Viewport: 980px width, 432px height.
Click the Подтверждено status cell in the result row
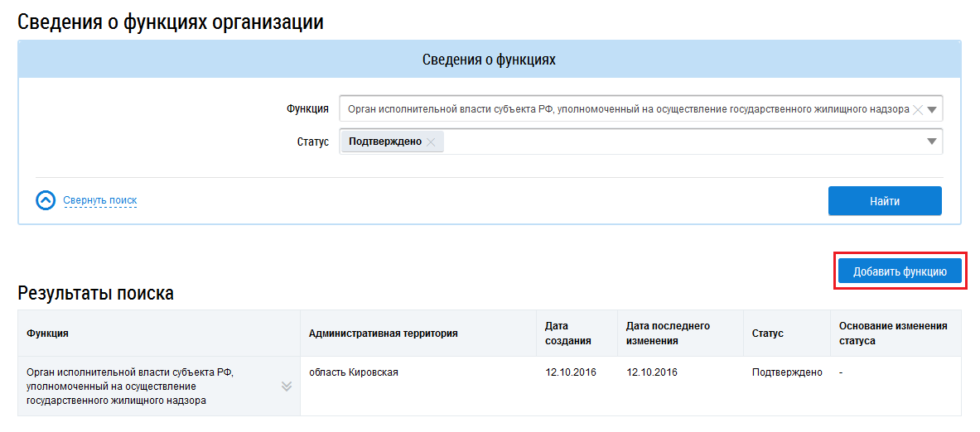pos(787,372)
